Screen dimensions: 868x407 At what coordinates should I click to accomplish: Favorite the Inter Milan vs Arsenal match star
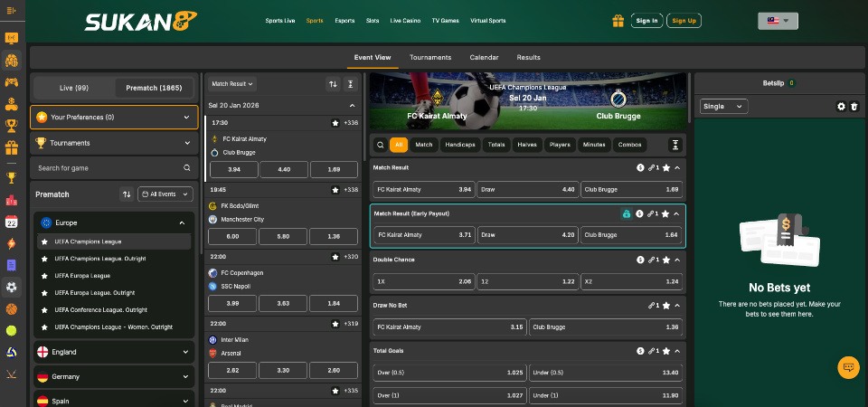[335, 324]
